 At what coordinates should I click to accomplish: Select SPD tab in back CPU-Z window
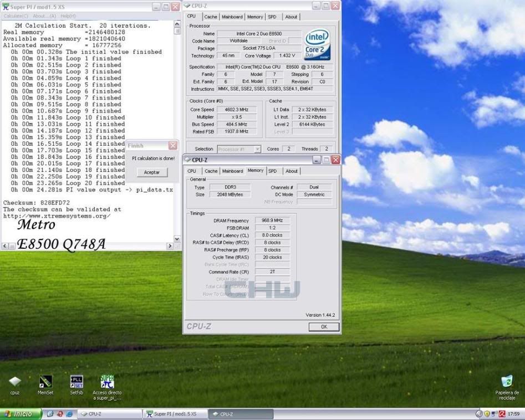[272, 17]
